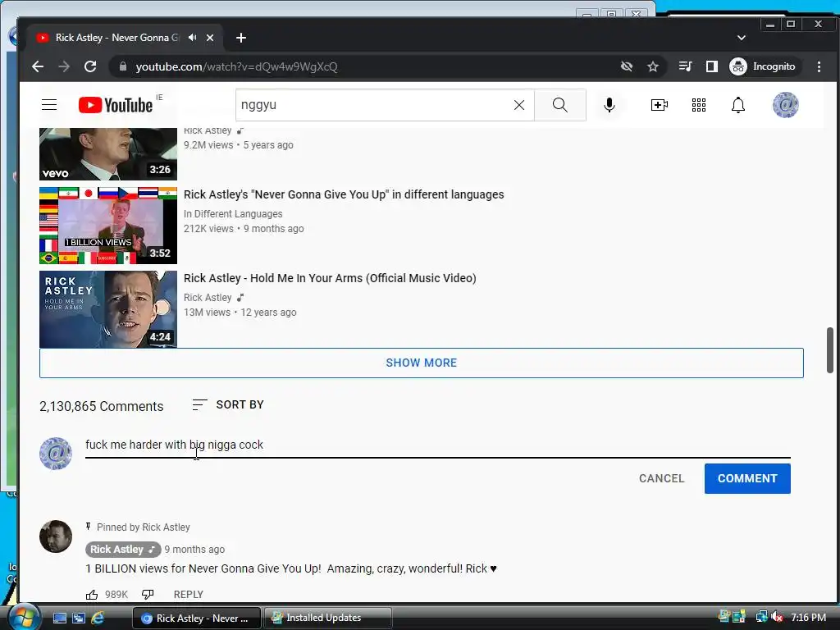Screen dimensions: 840x630
Task: Start voice search with the microphone icon
Action: pos(609,105)
